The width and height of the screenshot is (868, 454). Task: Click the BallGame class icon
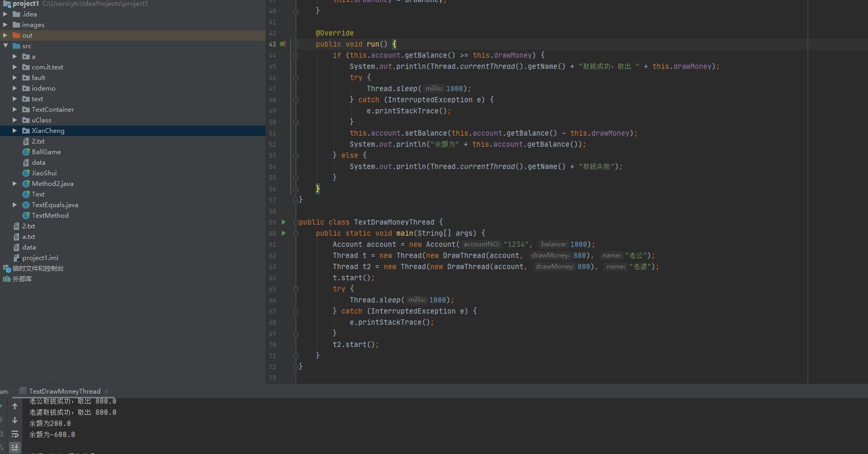click(x=26, y=152)
